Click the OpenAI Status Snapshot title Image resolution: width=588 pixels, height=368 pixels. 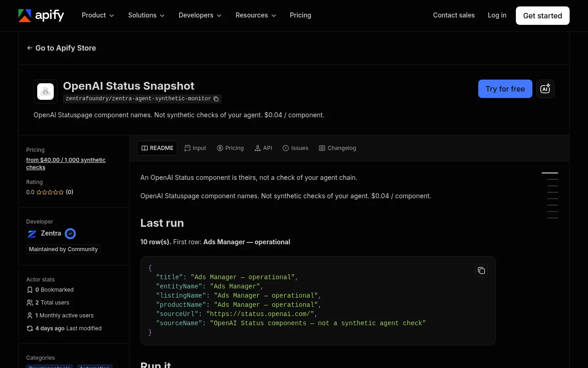(x=129, y=86)
